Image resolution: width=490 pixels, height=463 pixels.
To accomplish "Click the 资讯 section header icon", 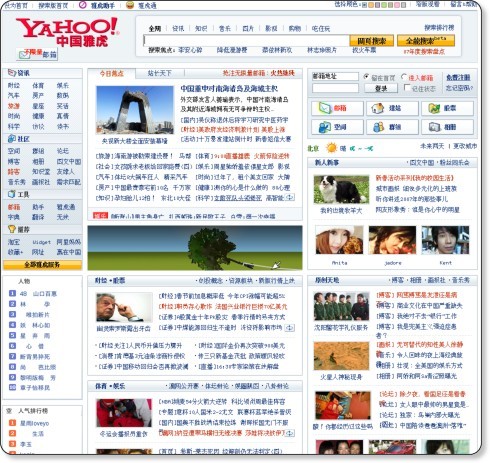I will point(12,73).
